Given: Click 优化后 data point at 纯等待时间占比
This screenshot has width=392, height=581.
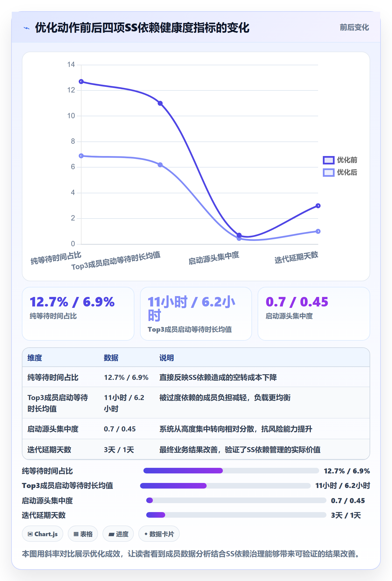Looking at the screenshot, I should [81, 156].
